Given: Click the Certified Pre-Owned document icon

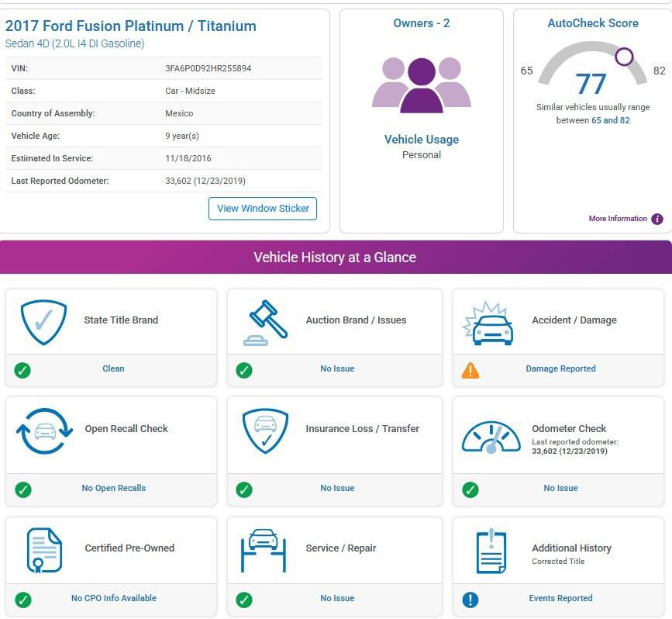Looking at the screenshot, I should pos(45,550).
